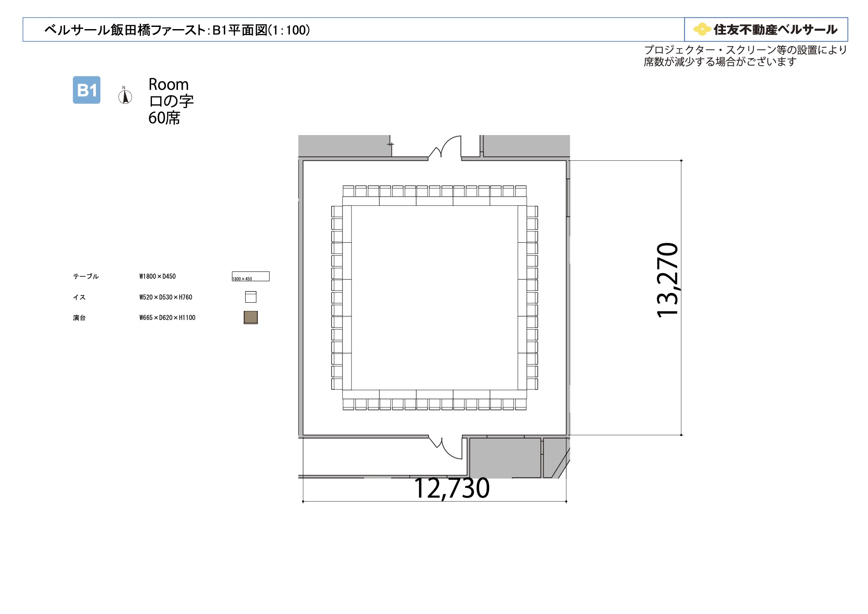Screen dimensions: 868x614
Task: Click the '演台' legend label
Action: click(x=79, y=317)
